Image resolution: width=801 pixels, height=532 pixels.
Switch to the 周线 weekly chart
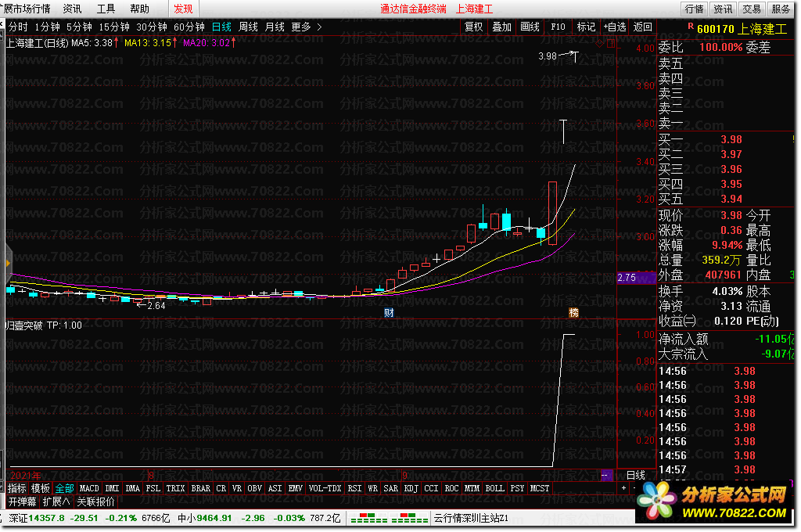248,27
